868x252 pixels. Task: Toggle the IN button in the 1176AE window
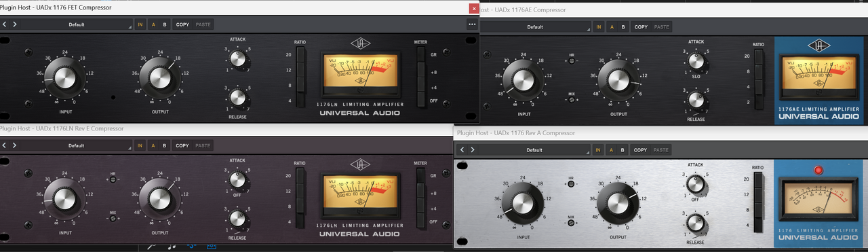coord(599,27)
